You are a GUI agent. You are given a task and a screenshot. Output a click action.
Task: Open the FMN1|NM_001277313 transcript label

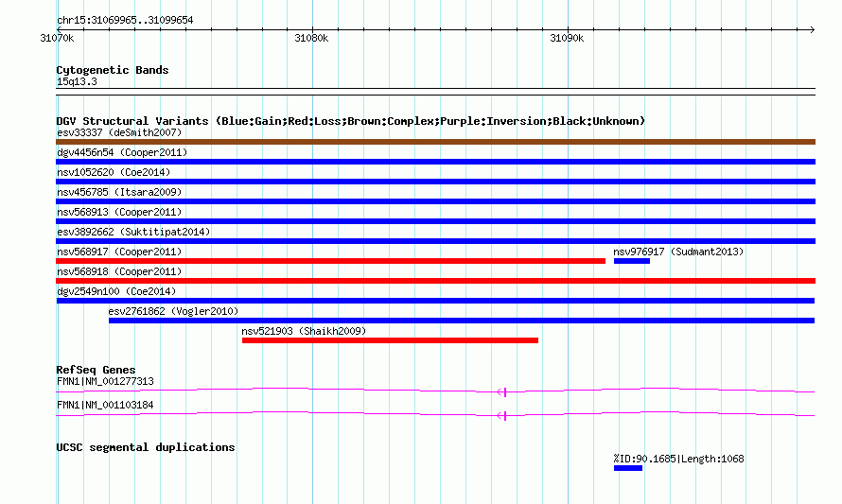coord(105,382)
